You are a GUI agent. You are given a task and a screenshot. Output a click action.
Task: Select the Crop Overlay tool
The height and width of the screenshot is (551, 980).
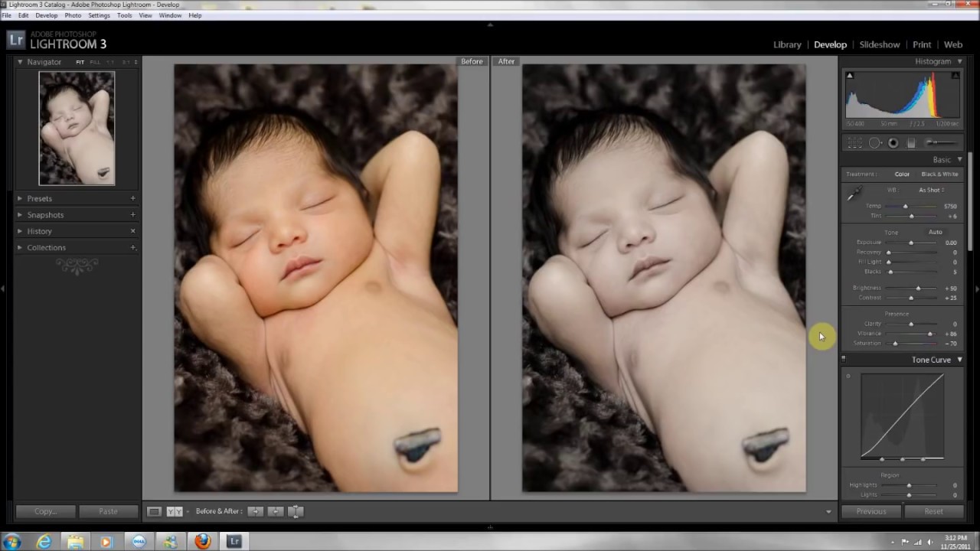[x=855, y=143]
